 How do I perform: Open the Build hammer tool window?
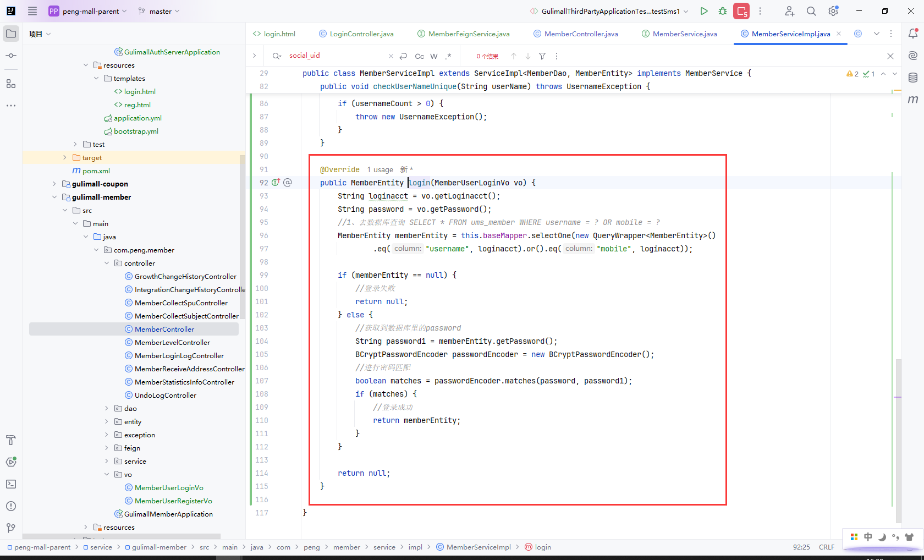[10, 440]
